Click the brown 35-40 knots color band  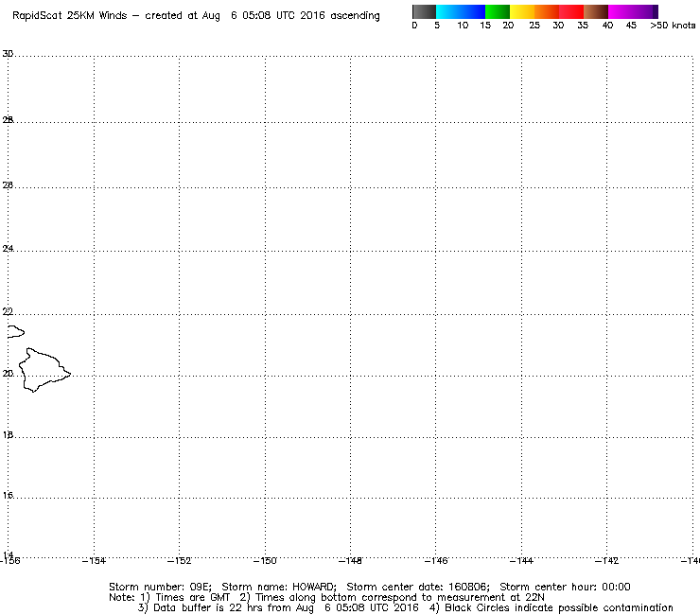(596, 11)
